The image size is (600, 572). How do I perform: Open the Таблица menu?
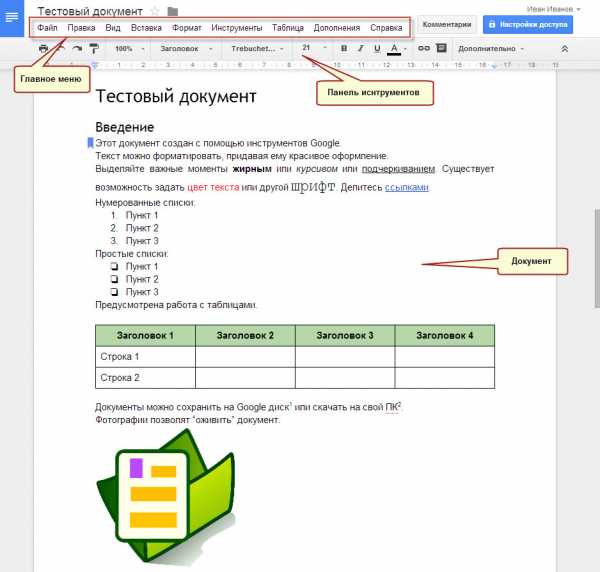click(288, 28)
